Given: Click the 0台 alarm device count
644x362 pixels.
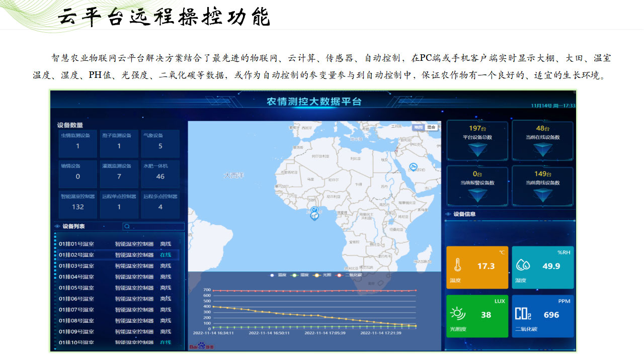Looking at the screenshot, I should point(477,174).
